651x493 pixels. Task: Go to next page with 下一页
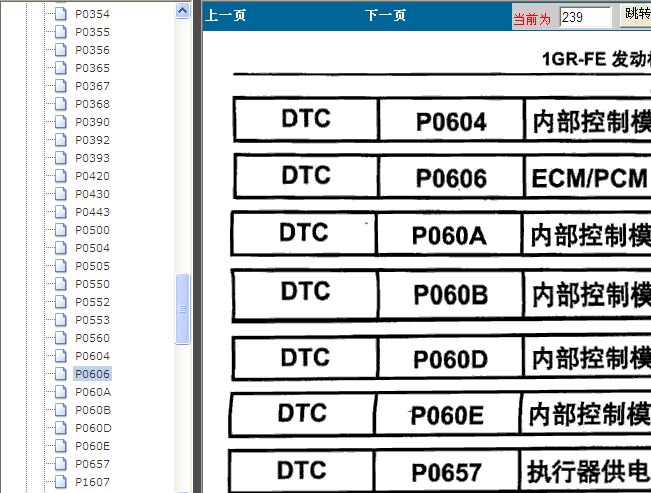pyautogui.click(x=385, y=15)
